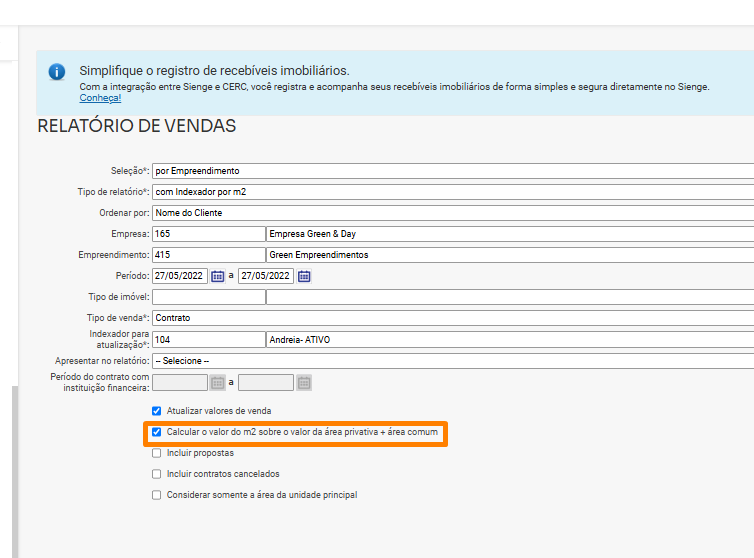Toggle Atualizar valores de venda checkbox
This screenshot has width=754, height=558.
click(156, 411)
